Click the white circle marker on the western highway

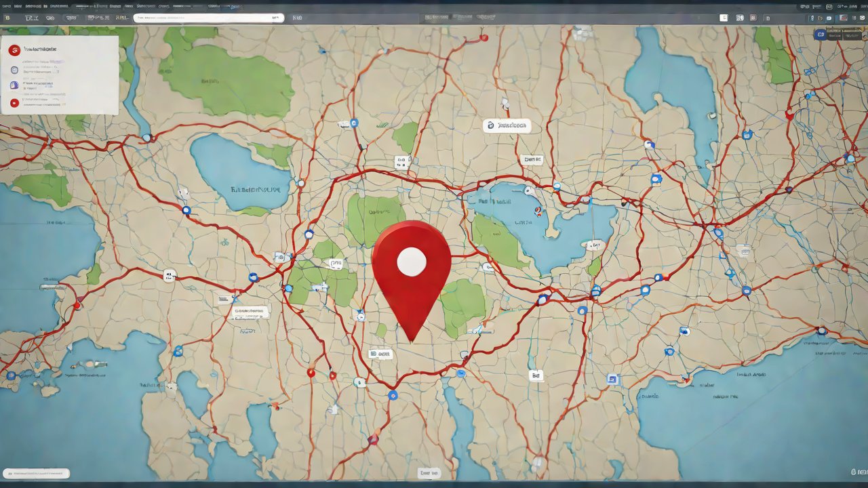pos(169,275)
